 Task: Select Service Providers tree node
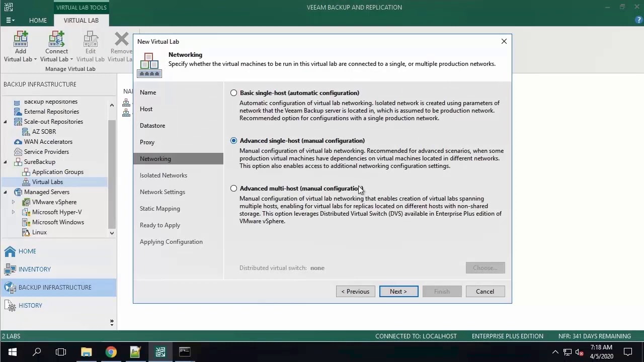coord(46,152)
